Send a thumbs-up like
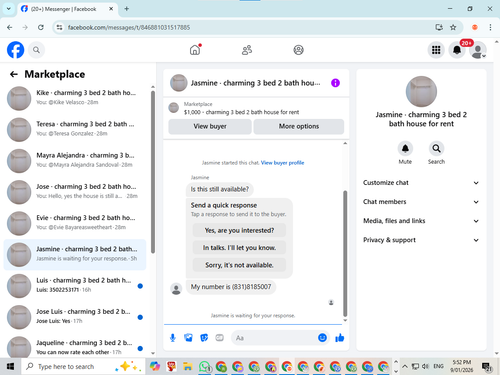500x375 pixels. pyautogui.click(x=340, y=338)
